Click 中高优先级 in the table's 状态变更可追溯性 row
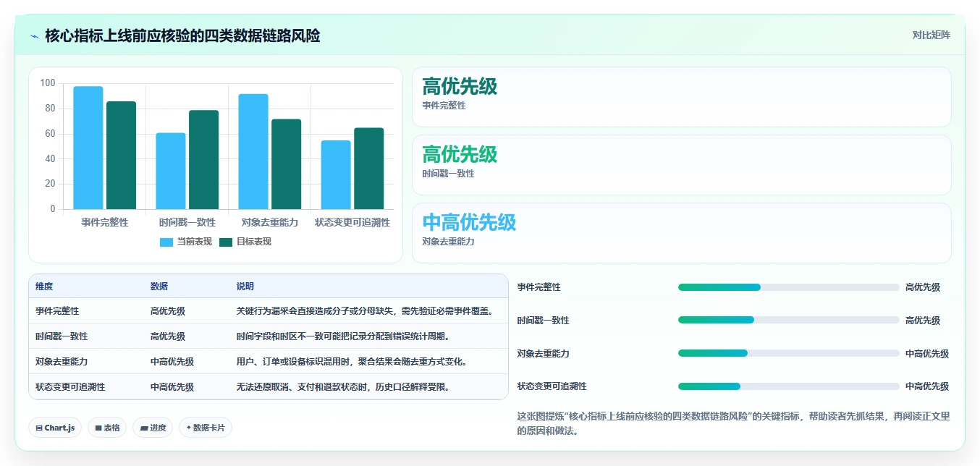Viewport: 980px width, 466px height. [172, 387]
